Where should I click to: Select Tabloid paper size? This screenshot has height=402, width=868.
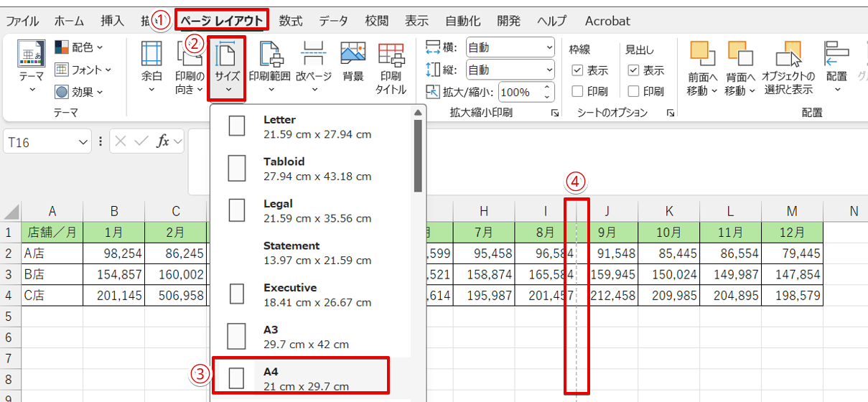click(x=312, y=169)
